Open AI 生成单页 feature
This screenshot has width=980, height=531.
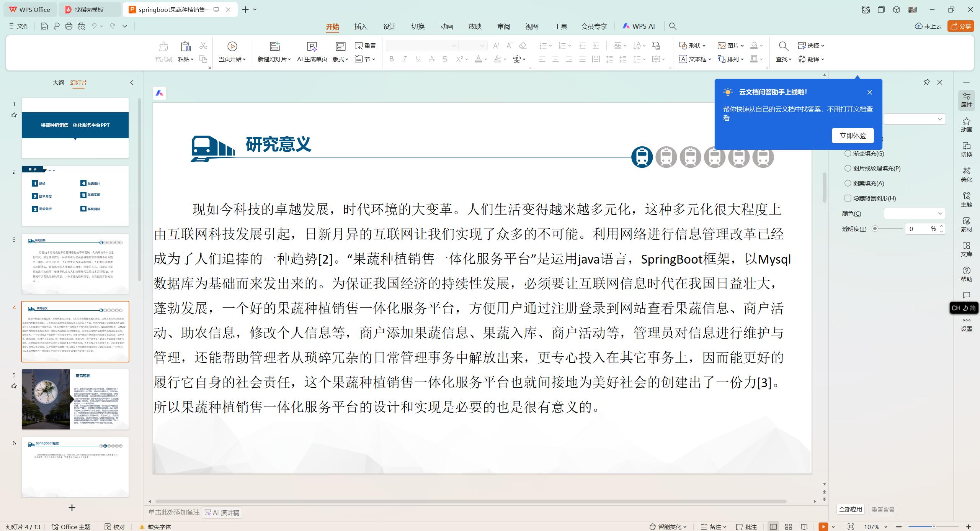point(312,52)
